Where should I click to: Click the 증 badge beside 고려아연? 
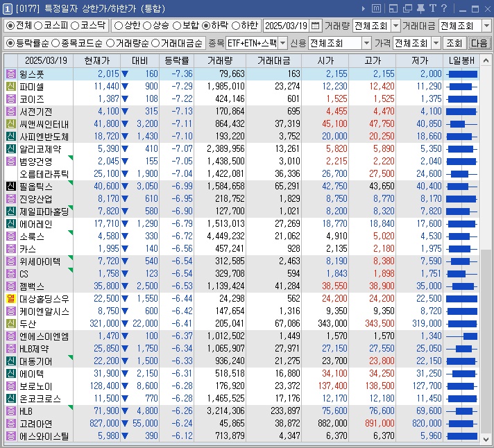(10, 424)
